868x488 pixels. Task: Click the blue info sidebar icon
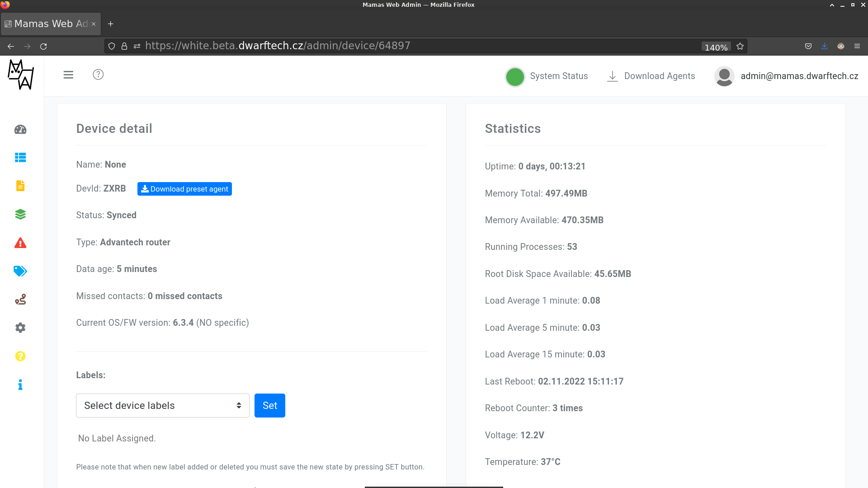tap(20, 385)
